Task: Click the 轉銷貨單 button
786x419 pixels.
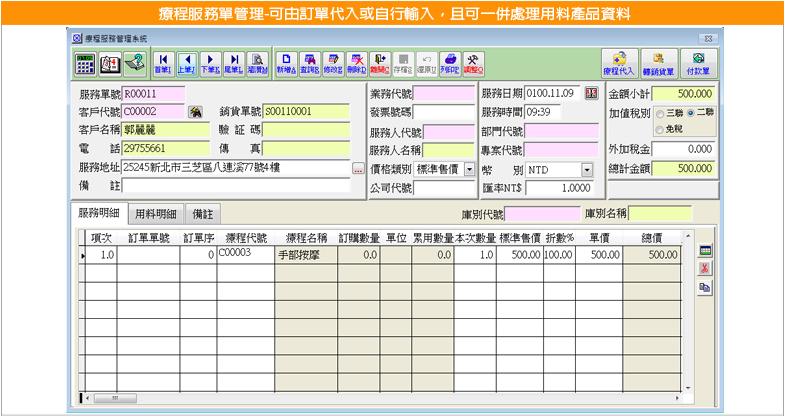Action: (658, 63)
